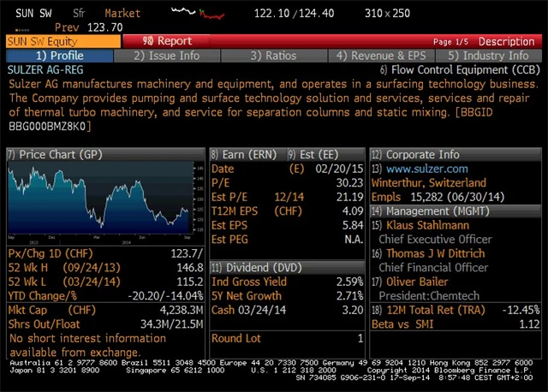The image size is (548, 392).
Task: Click the Winterthur, Switzerland location text
Action: (x=428, y=182)
